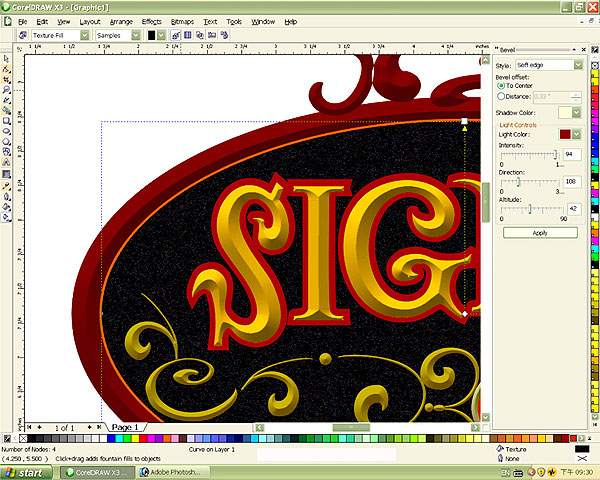Click the third icon right of black swatch
The height and width of the screenshot is (480, 600).
tap(200, 35)
